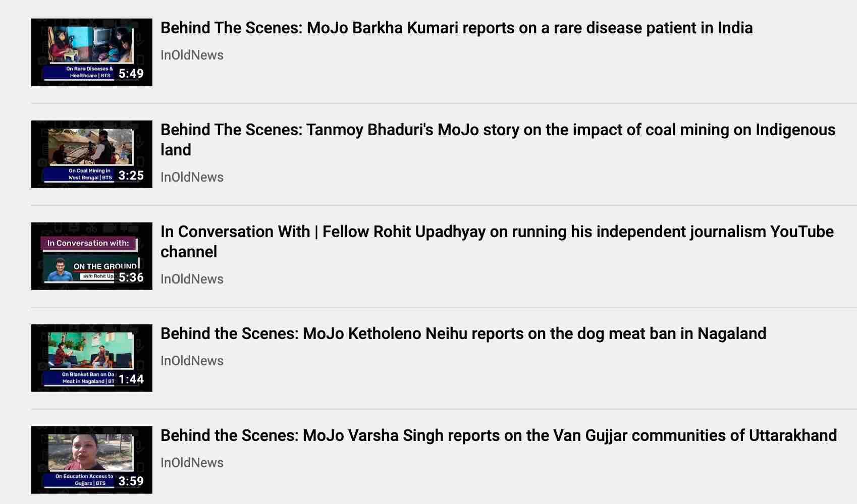Visit InOldNews channel under the coal mining video
Image resolution: width=857 pixels, height=504 pixels.
click(x=192, y=177)
